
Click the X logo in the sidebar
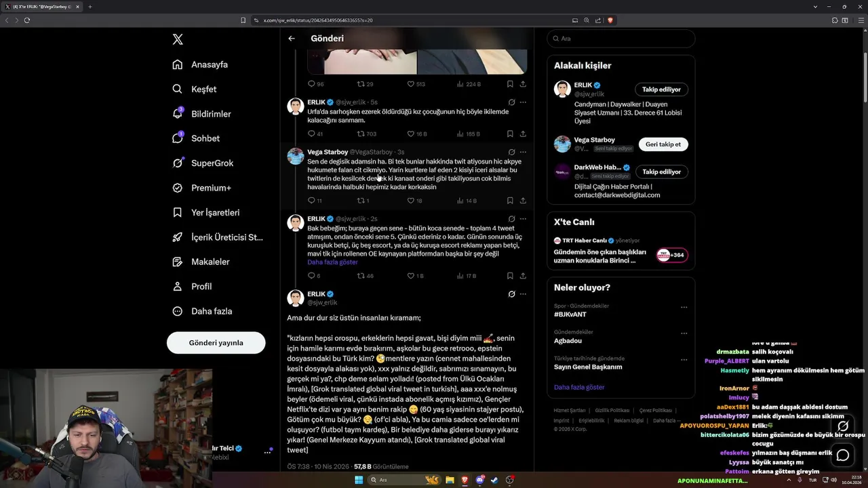pyautogui.click(x=178, y=39)
